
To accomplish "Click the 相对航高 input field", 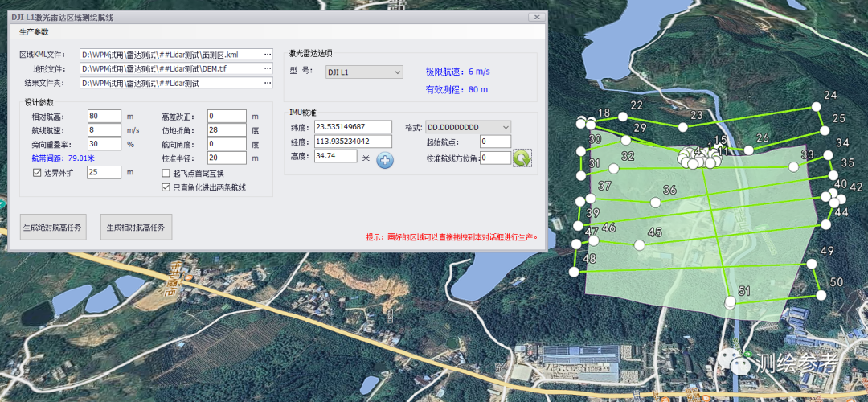I will [x=104, y=117].
